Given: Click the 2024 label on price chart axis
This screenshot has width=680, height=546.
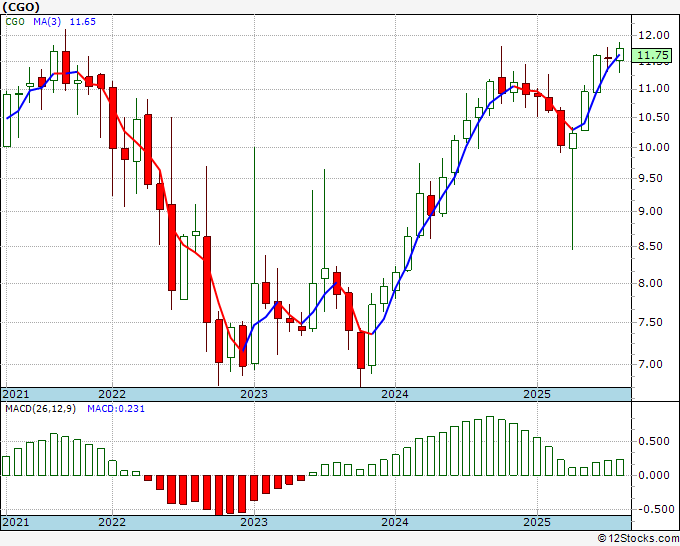Looking at the screenshot, I should tap(395, 394).
